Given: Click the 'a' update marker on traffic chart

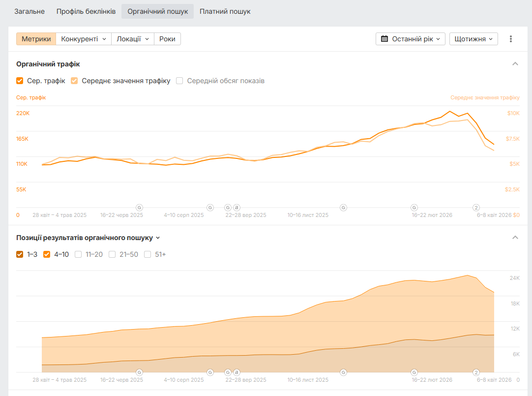Looking at the screenshot, I should point(236,208).
